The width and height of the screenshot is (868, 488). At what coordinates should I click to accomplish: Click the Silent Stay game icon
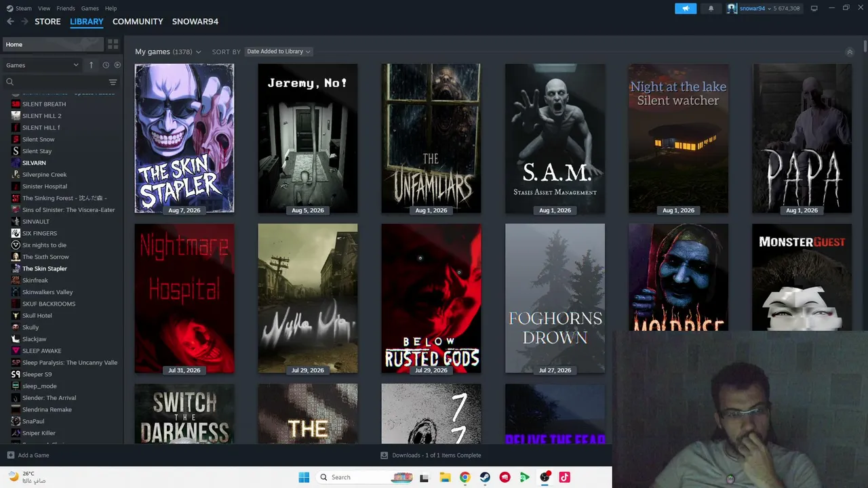16,151
